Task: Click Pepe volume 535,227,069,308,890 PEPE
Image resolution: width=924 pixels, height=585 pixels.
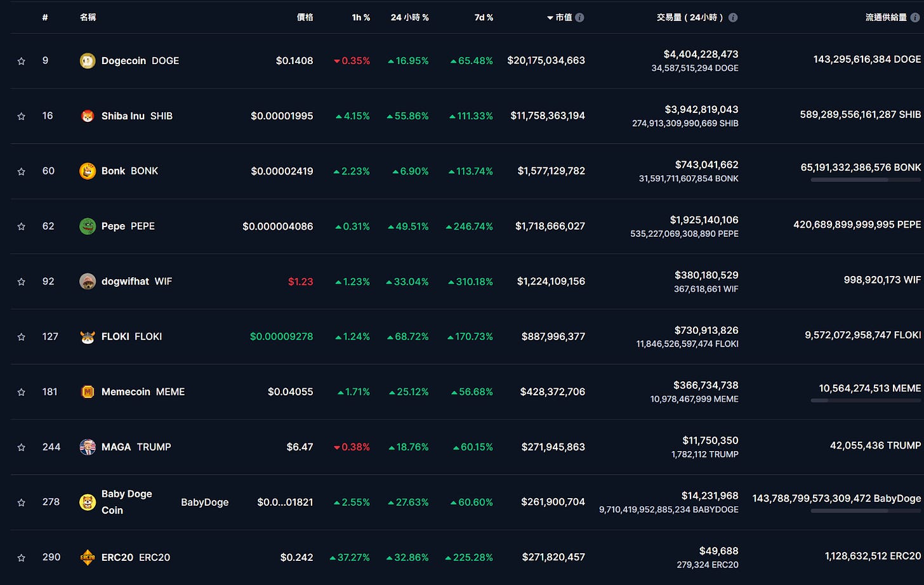Action: coord(685,234)
